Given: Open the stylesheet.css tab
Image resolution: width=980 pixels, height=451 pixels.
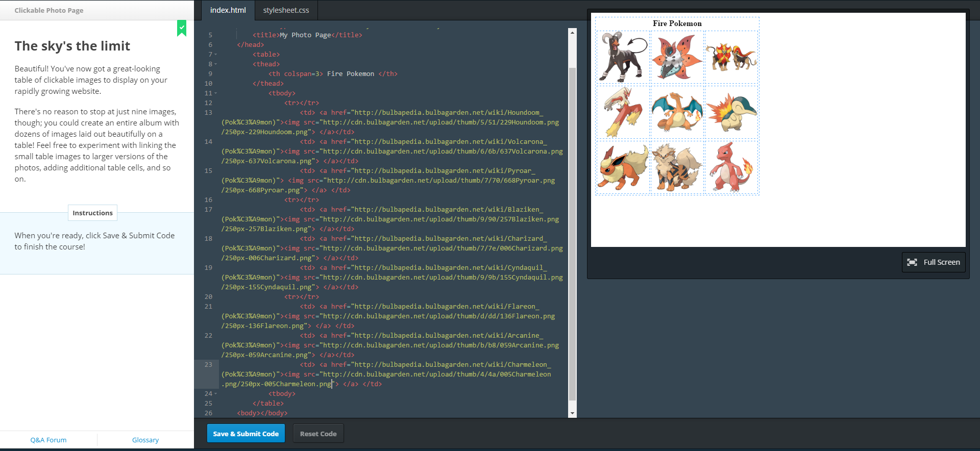Looking at the screenshot, I should (x=286, y=10).
